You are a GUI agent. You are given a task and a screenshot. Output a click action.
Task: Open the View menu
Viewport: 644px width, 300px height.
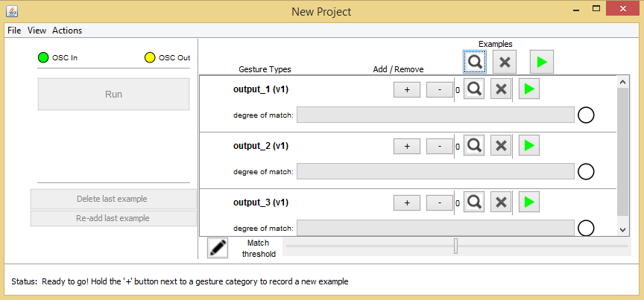[37, 31]
